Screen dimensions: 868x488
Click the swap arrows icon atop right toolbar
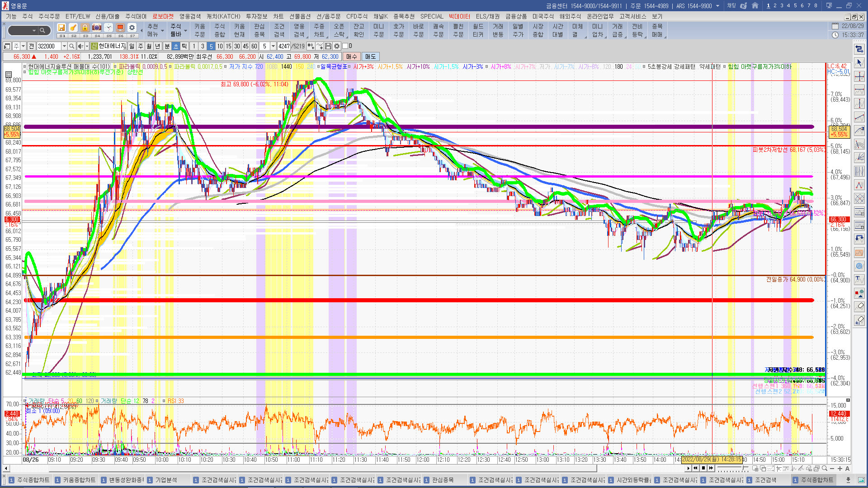(x=859, y=48)
